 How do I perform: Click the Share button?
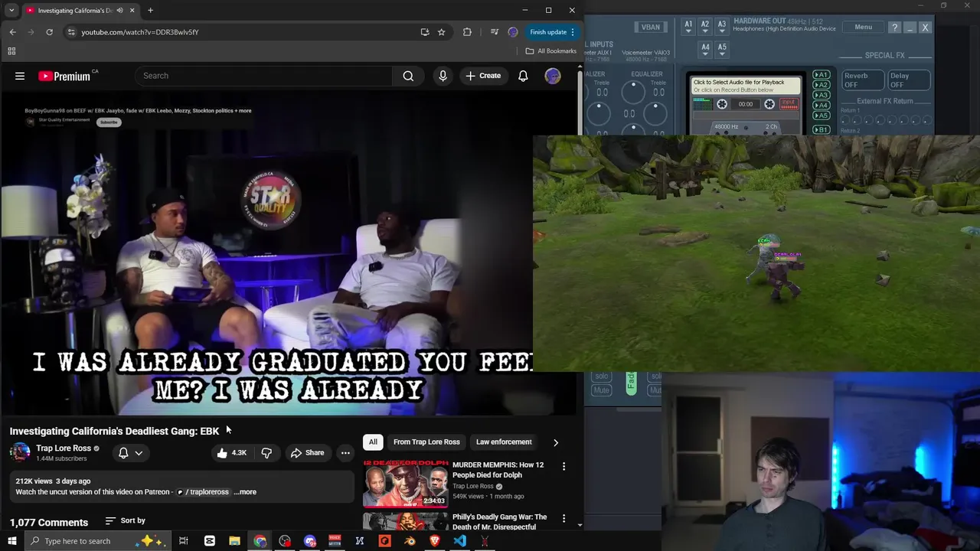pyautogui.click(x=307, y=452)
